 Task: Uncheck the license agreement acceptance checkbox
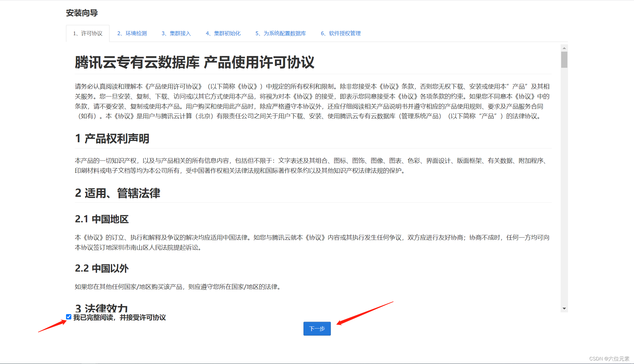69,317
